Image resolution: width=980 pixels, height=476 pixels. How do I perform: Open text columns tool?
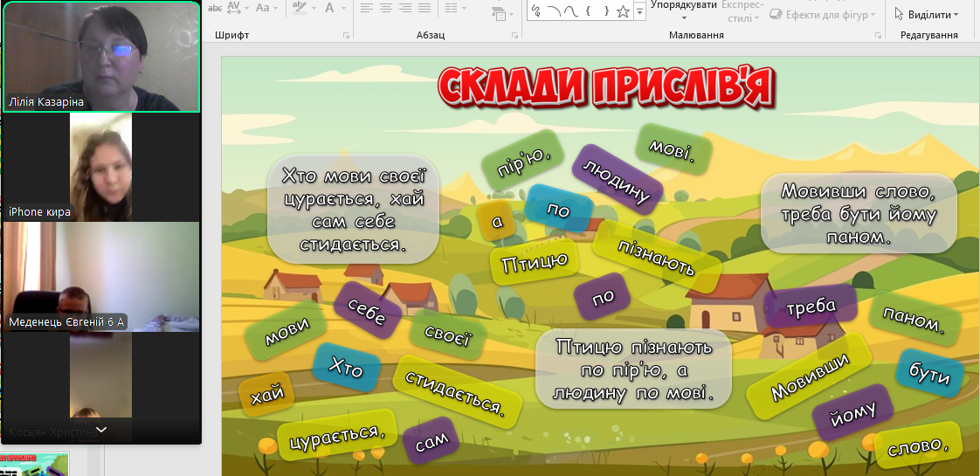click(451, 8)
